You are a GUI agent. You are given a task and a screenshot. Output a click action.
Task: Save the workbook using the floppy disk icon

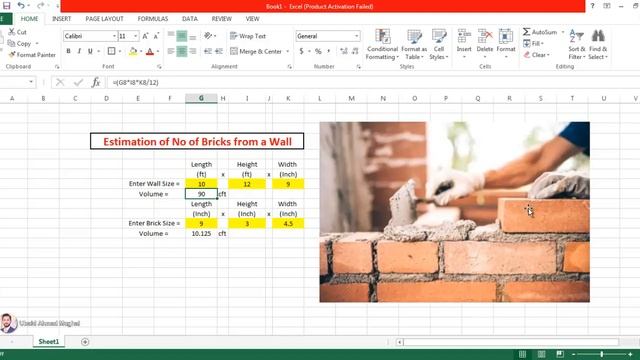click(x=6, y=6)
